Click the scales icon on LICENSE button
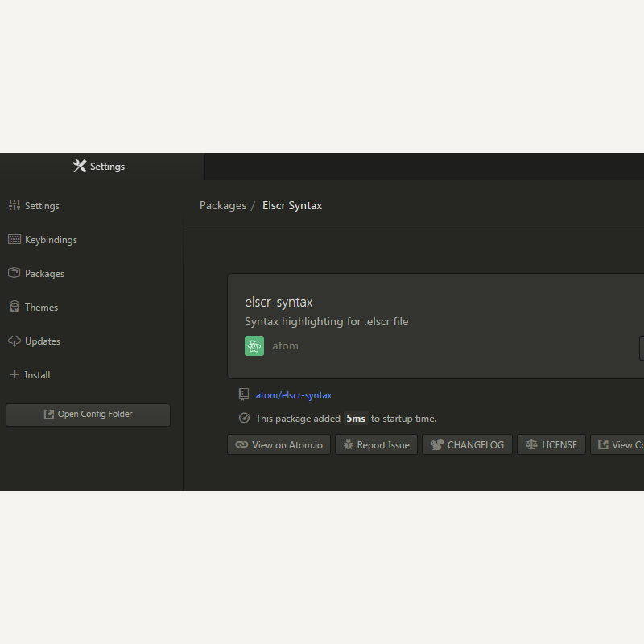 coord(530,444)
